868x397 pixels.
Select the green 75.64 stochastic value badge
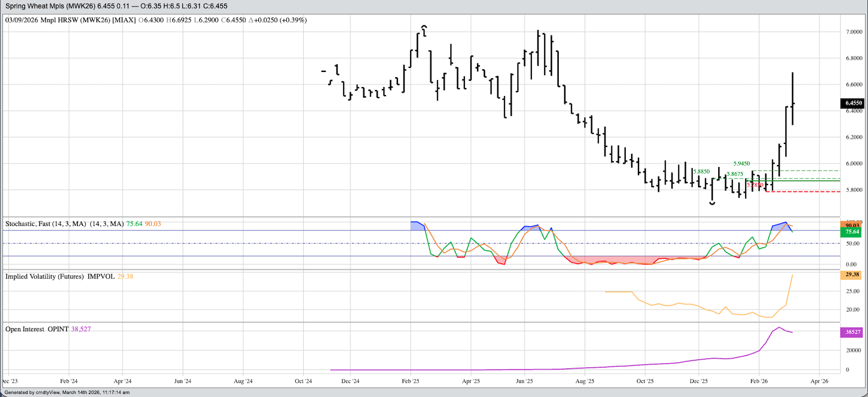click(853, 232)
